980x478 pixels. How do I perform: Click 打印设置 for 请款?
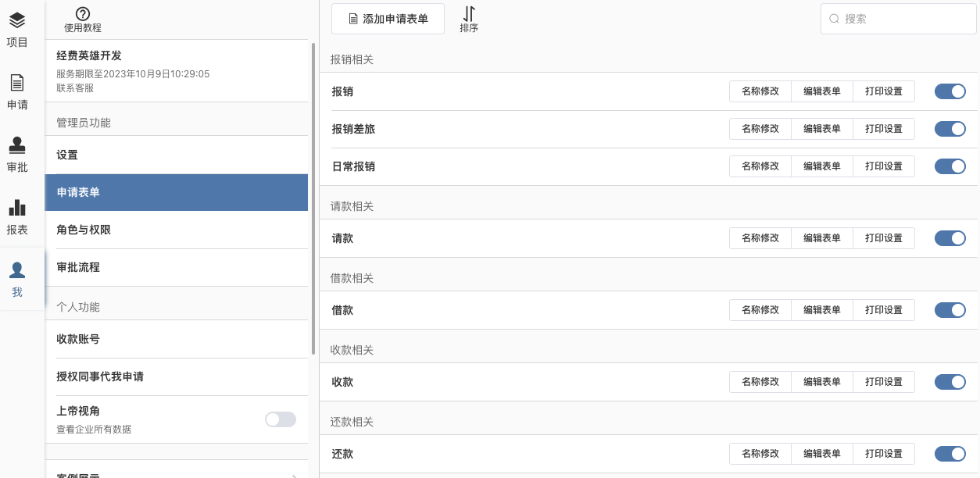(x=884, y=238)
